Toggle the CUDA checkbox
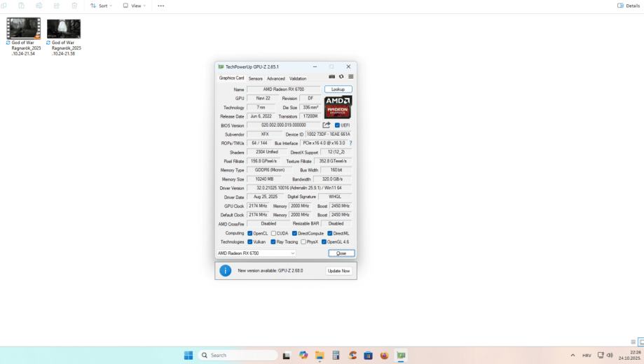644x364 pixels. click(273, 234)
